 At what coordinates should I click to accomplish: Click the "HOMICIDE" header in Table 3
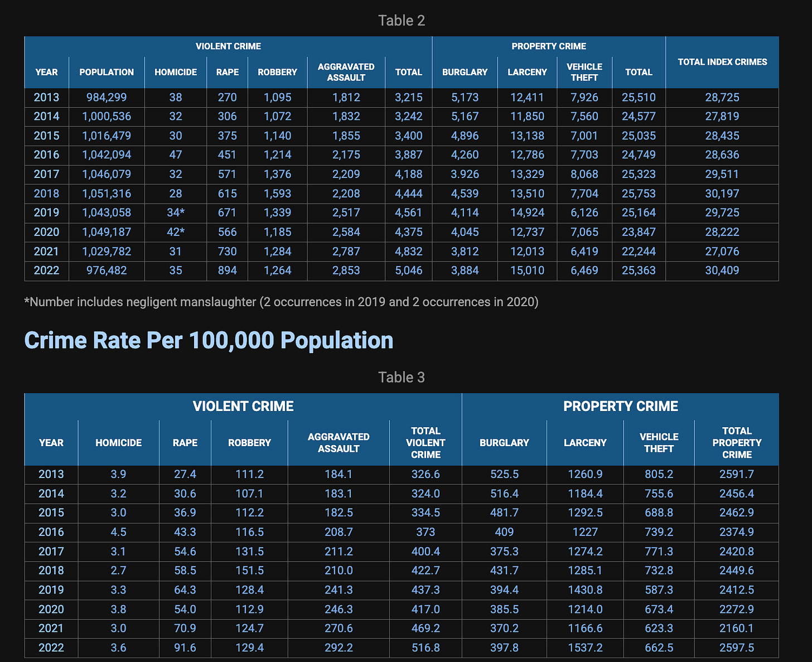(x=118, y=443)
